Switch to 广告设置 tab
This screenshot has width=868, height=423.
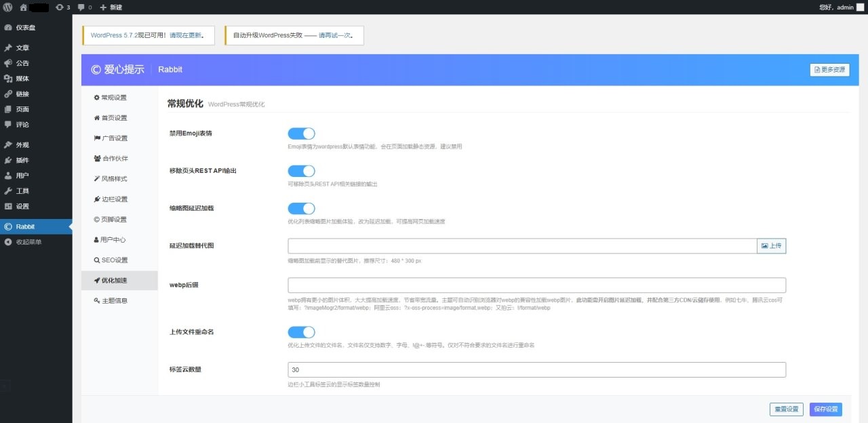click(119, 138)
